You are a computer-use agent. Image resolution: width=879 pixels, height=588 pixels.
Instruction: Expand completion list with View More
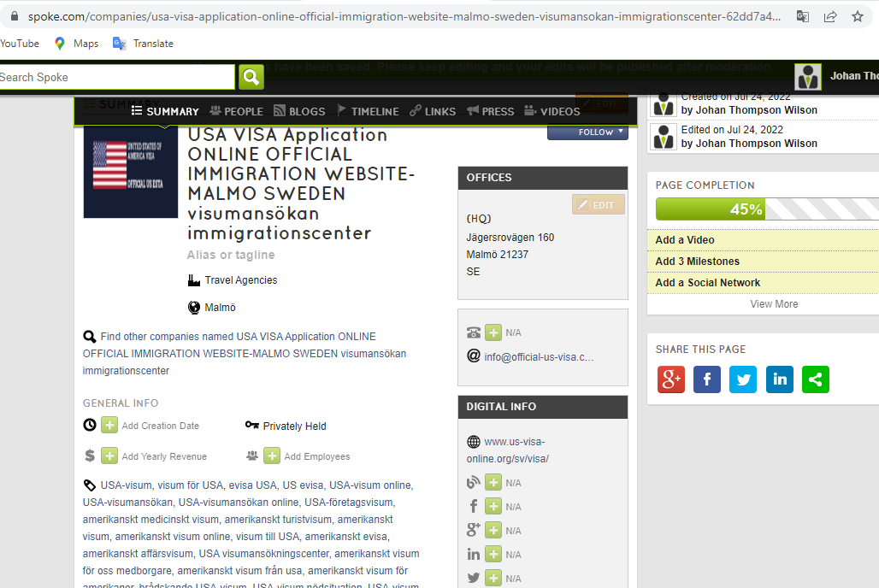click(774, 303)
